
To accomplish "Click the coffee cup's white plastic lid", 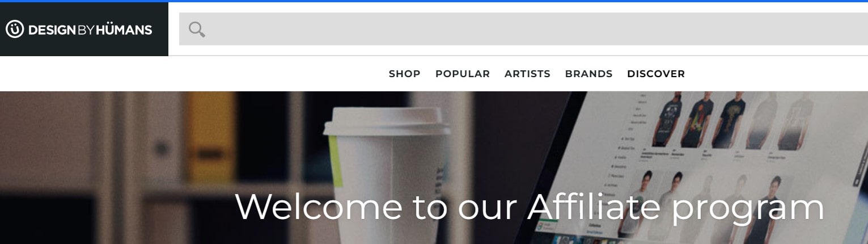I will tap(386, 121).
